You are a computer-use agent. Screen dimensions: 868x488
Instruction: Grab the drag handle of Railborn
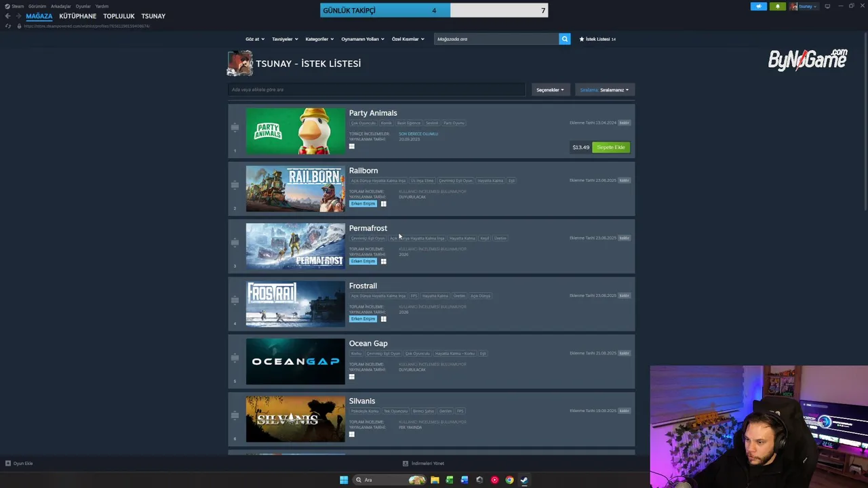(x=235, y=185)
